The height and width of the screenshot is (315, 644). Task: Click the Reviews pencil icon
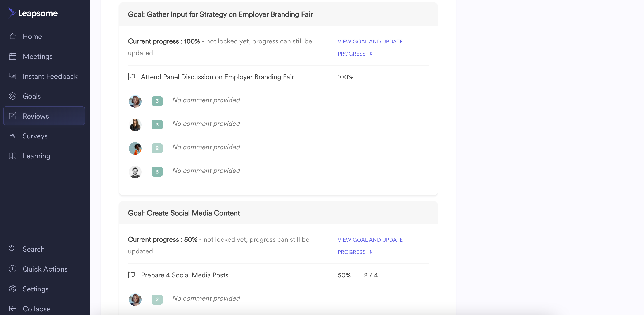[12, 116]
